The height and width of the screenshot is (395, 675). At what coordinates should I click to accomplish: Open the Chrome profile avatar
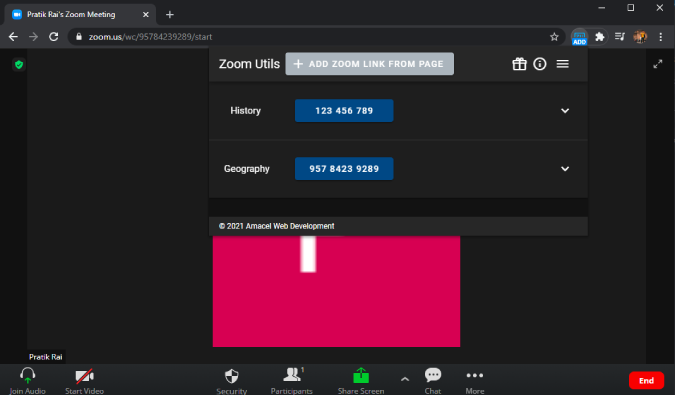(640, 37)
